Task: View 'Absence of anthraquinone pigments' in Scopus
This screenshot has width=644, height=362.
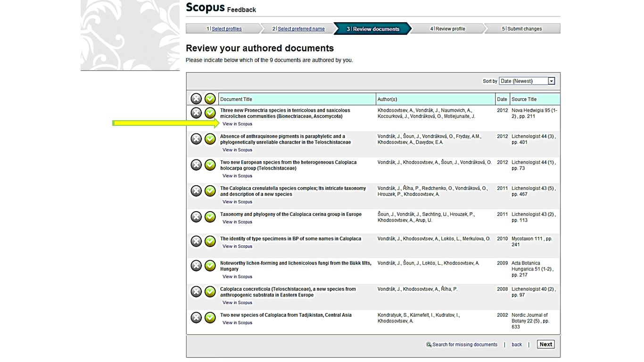Action: (x=237, y=150)
